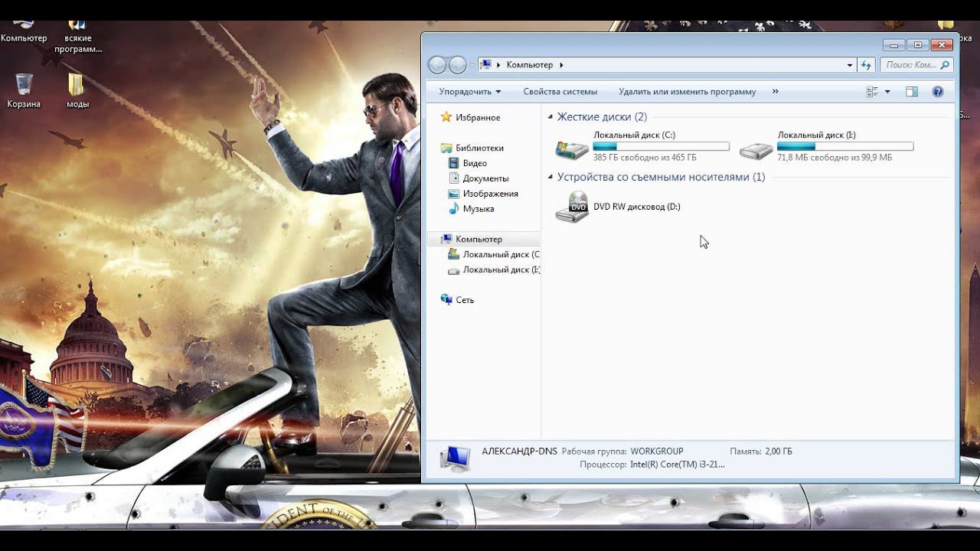Click the Локальный диск (I:) sidebar label
Viewport: 980px width, 551px height.
click(x=501, y=269)
